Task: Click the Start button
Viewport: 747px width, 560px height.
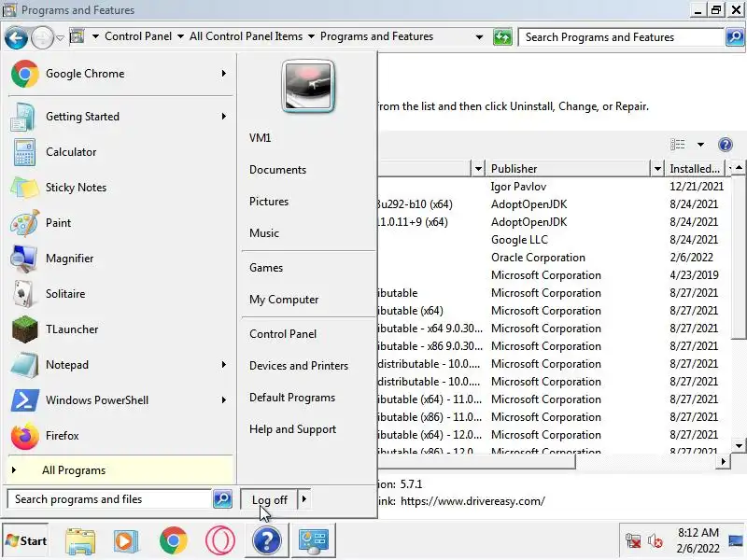Action: [26, 541]
